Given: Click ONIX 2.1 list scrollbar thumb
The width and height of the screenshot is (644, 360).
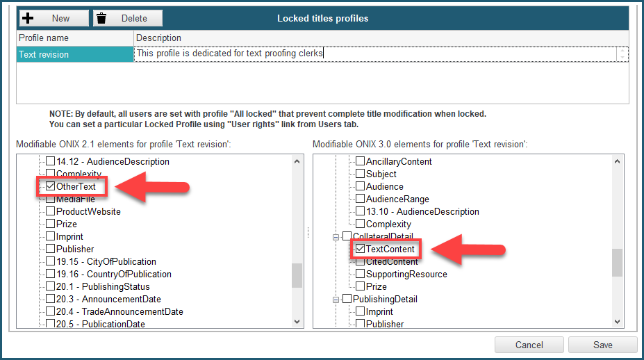Looking at the screenshot, I should point(297,275).
